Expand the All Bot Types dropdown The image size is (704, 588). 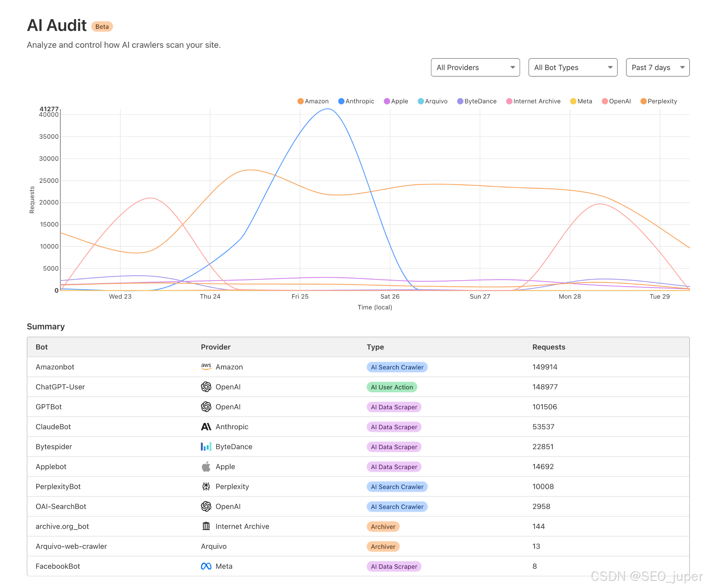(x=573, y=67)
